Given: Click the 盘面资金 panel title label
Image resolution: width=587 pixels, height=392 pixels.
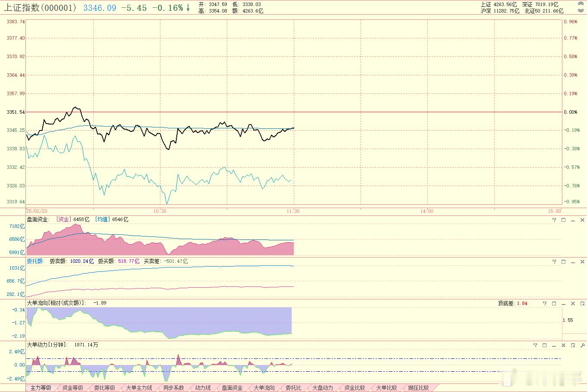Looking at the screenshot, I should point(38,219).
